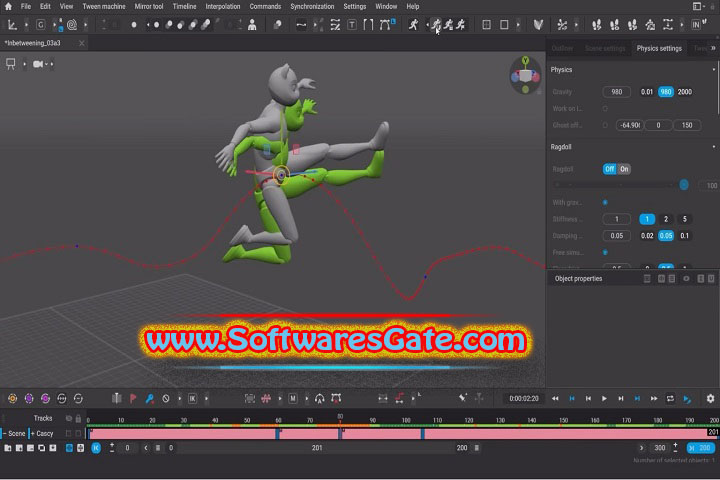Toggle Work on L... checkbox
Screen dimensions: 720x480
pos(605,108)
